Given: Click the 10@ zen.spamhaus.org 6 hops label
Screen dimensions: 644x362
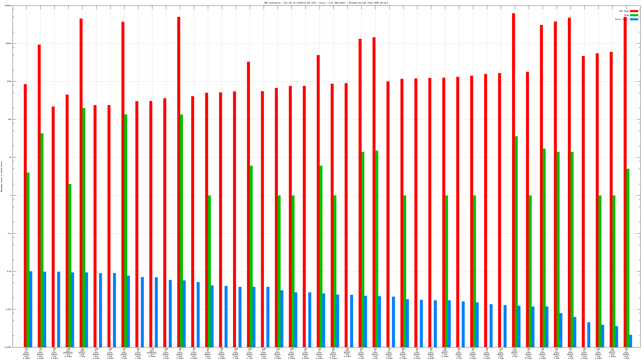Looking at the screenshot, I should coord(68,352).
